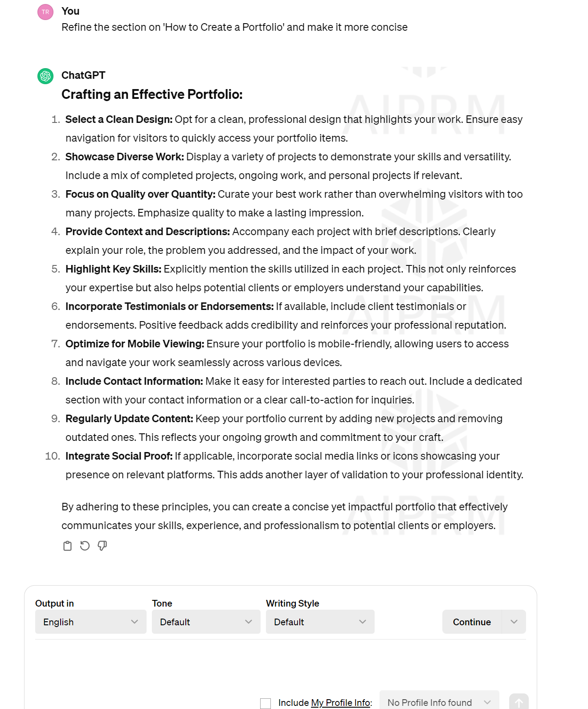The image size is (588, 709).
Task: Copy the ChatGPT response with clipboard icon
Action: tap(67, 546)
